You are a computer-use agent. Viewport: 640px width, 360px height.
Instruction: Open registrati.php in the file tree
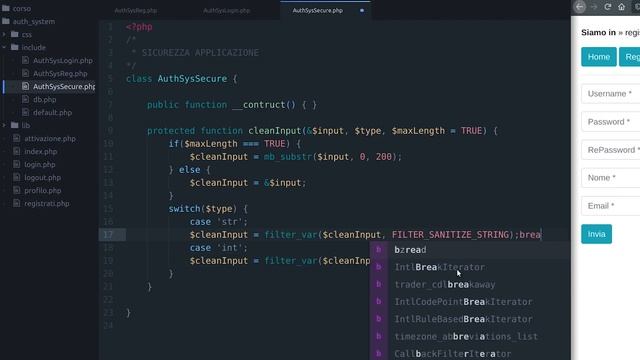click(47, 204)
